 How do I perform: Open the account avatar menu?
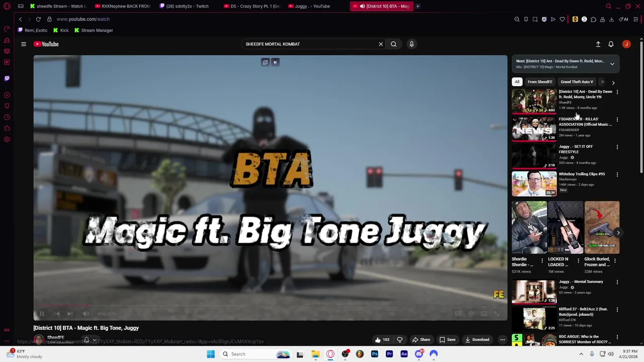pos(626,44)
